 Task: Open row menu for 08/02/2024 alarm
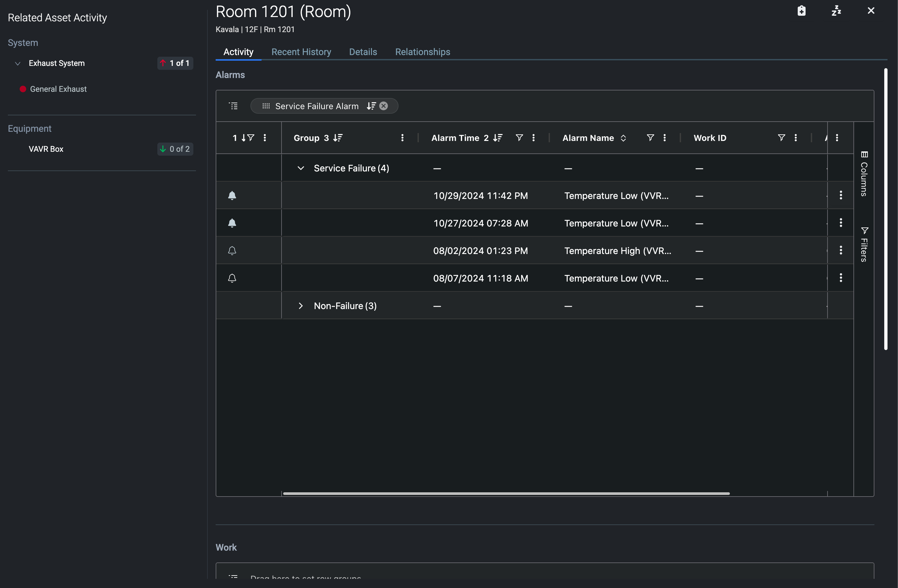pos(841,250)
